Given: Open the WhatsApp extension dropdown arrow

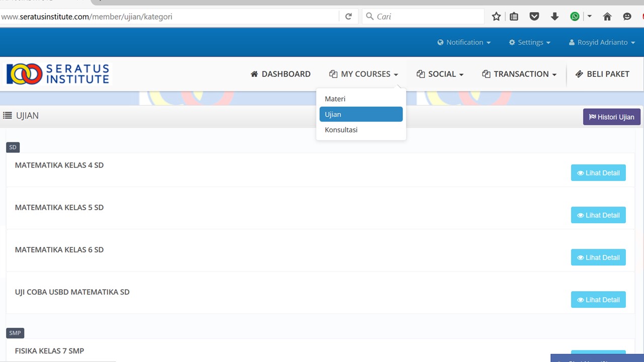Looking at the screenshot, I should [589, 17].
